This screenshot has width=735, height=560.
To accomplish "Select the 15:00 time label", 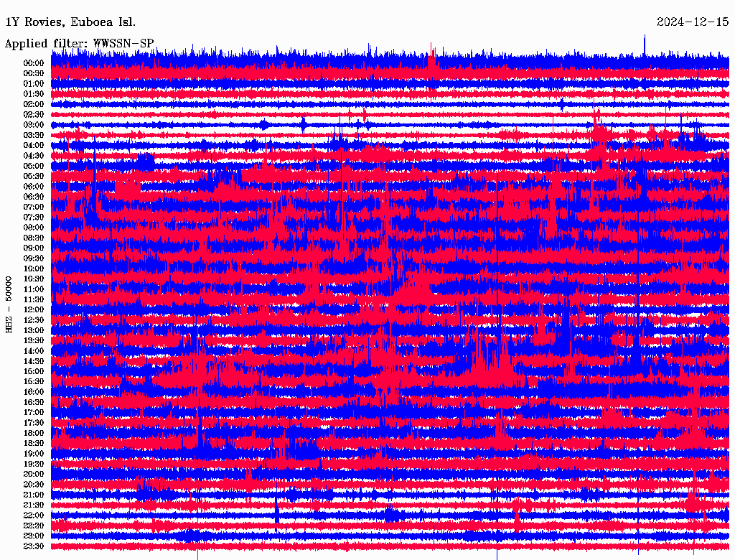I will (34, 371).
